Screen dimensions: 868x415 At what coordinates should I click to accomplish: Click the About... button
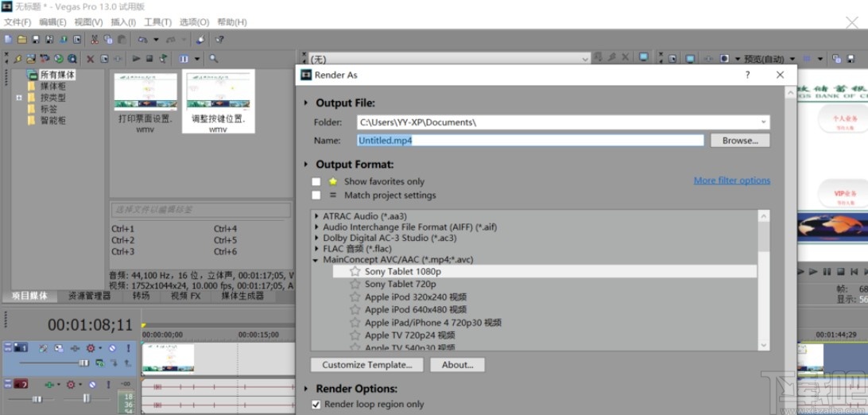[x=458, y=365]
